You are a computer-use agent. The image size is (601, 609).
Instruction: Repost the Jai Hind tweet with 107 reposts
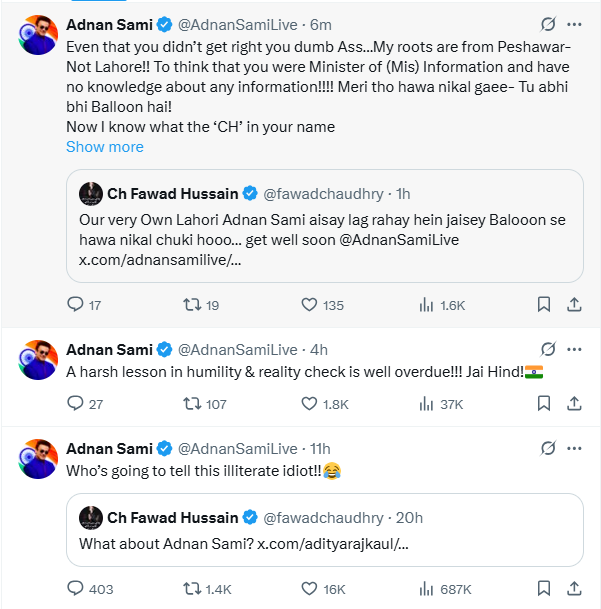point(192,404)
